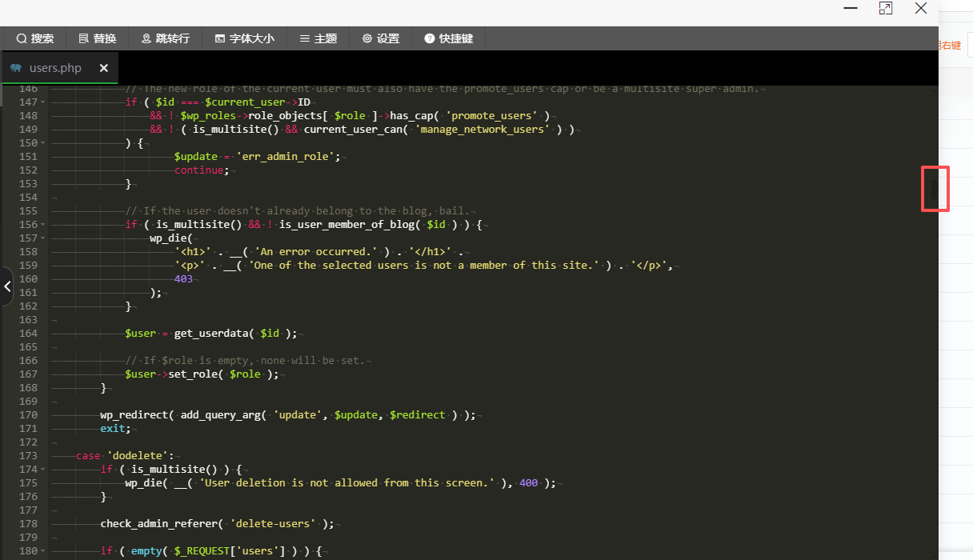Image resolution: width=973 pixels, height=560 pixels.
Task: Collapse the code block at line 147
Action: [x=43, y=102]
